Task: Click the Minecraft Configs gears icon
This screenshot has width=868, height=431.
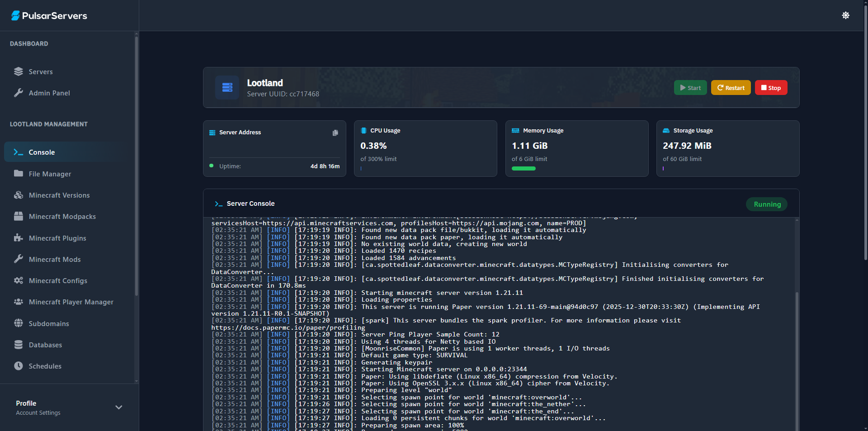Action: pyautogui.click(x=19, y=280)
